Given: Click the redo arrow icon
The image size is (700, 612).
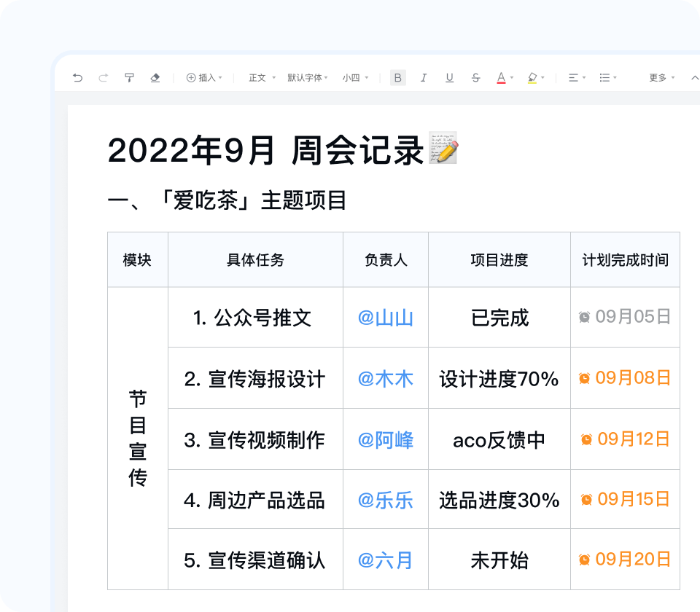Looking at the screenshot, I should point(103,78).
